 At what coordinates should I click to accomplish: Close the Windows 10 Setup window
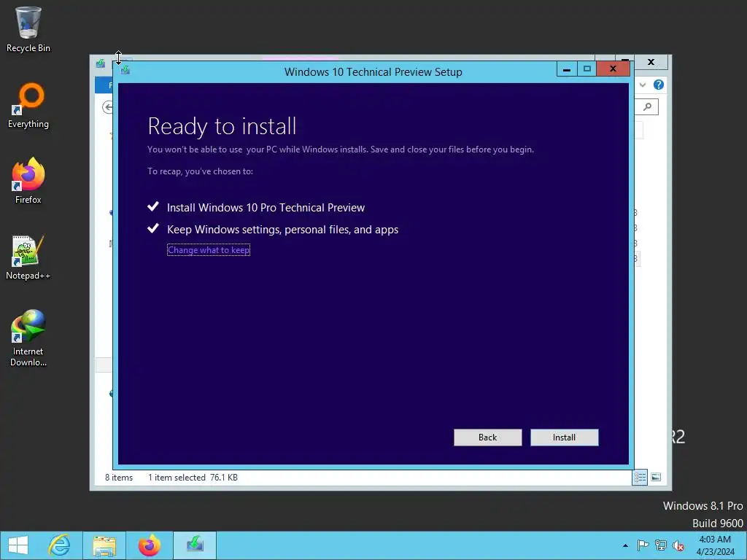tap(613, 69)
